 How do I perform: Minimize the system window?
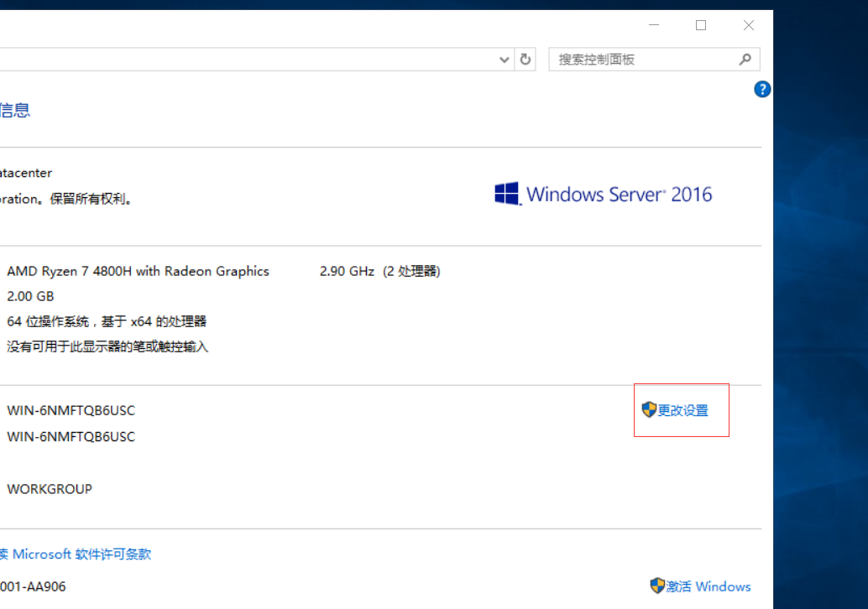pyautogui.click(x=654, y=25)
